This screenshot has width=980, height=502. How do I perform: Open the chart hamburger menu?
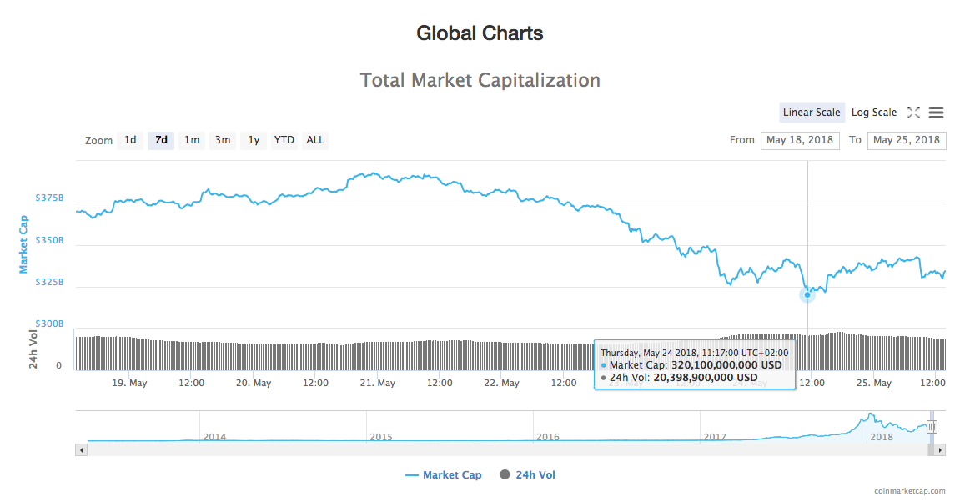click(x=936, y=113)
